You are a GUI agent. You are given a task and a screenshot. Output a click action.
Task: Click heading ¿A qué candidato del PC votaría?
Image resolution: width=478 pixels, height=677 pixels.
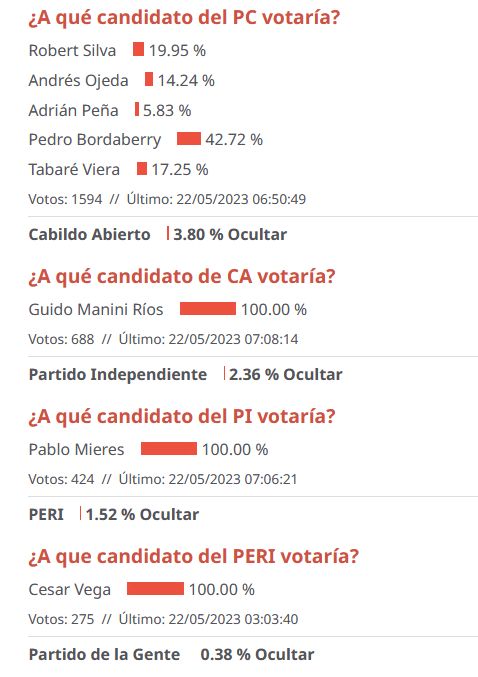[x=184, y=18]
